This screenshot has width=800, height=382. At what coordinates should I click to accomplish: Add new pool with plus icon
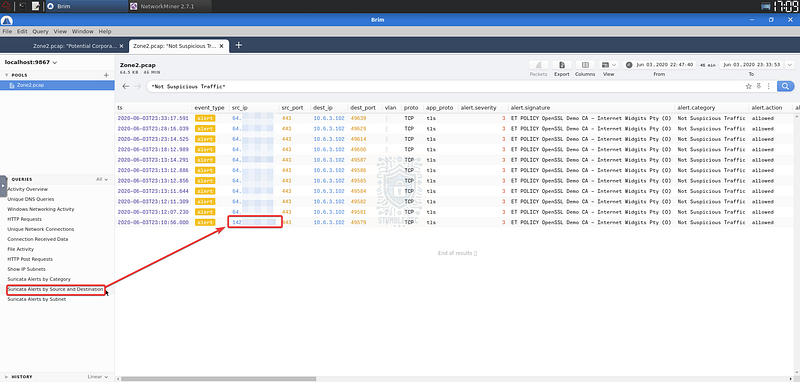(x=106, y=75)
